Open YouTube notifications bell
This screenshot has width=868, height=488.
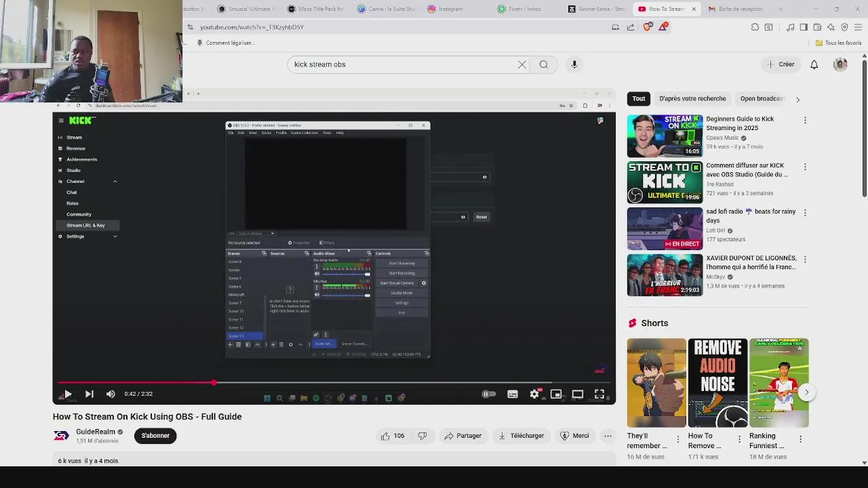click(814, 64)
